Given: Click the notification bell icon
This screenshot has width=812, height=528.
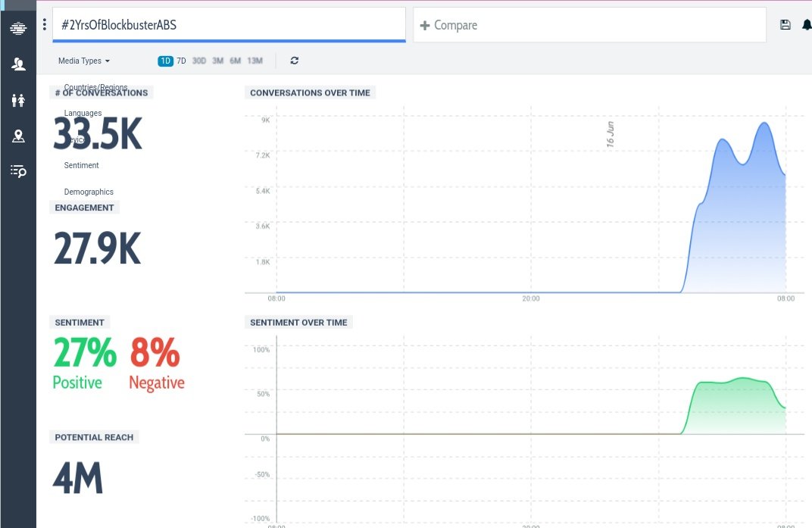Looking at the screenshot, I should (x=806, y=24).
